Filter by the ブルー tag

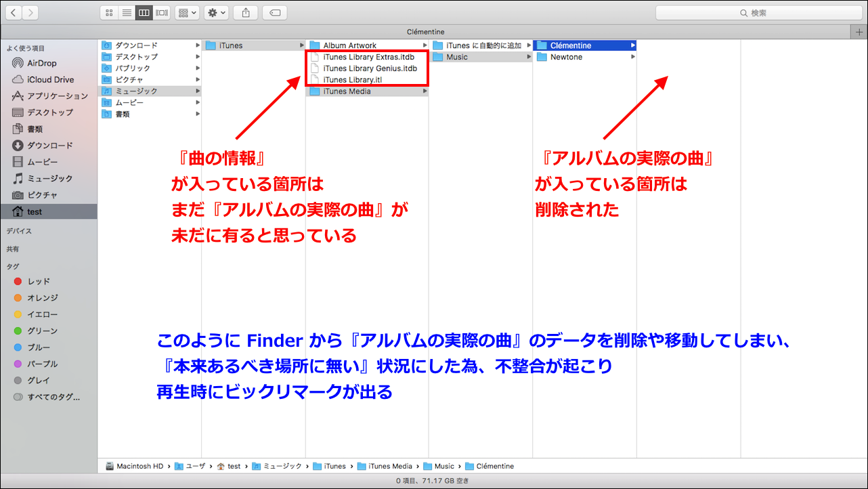(49, 347)
